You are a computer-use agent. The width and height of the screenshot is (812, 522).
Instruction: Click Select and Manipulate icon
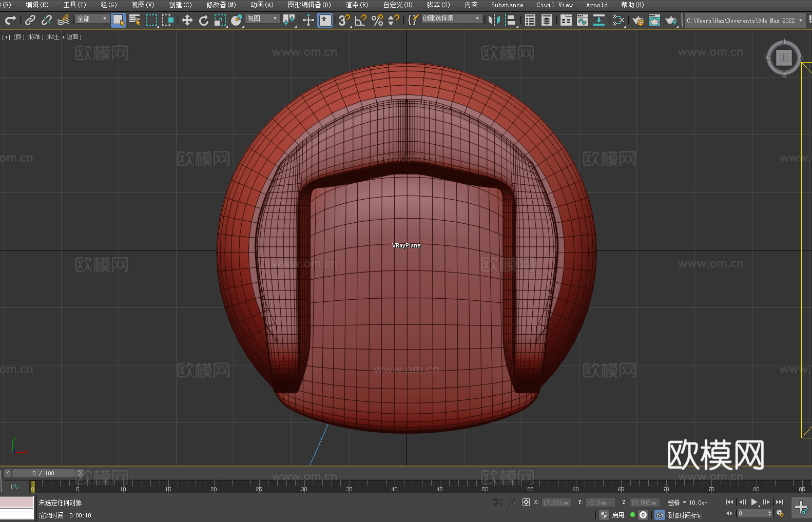tap(308, 20)
